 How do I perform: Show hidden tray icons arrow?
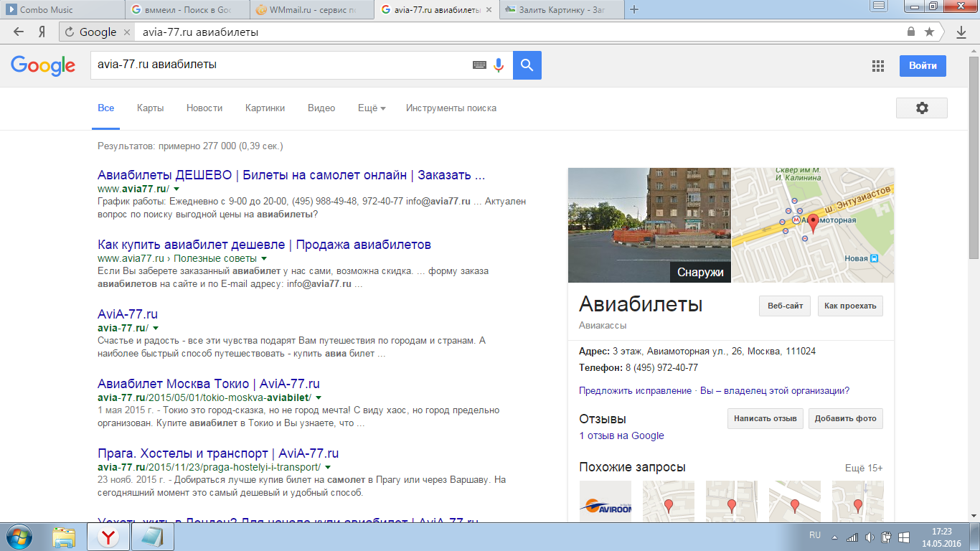point(834,537)
